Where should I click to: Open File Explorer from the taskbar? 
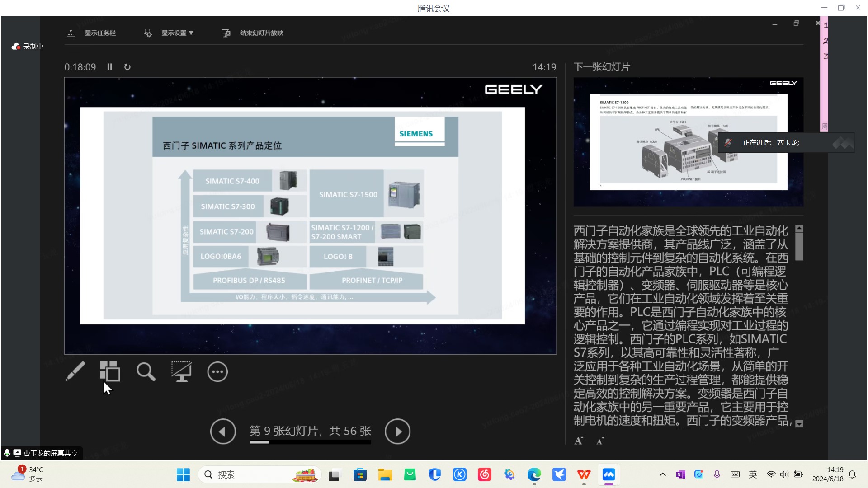(385, 474)
